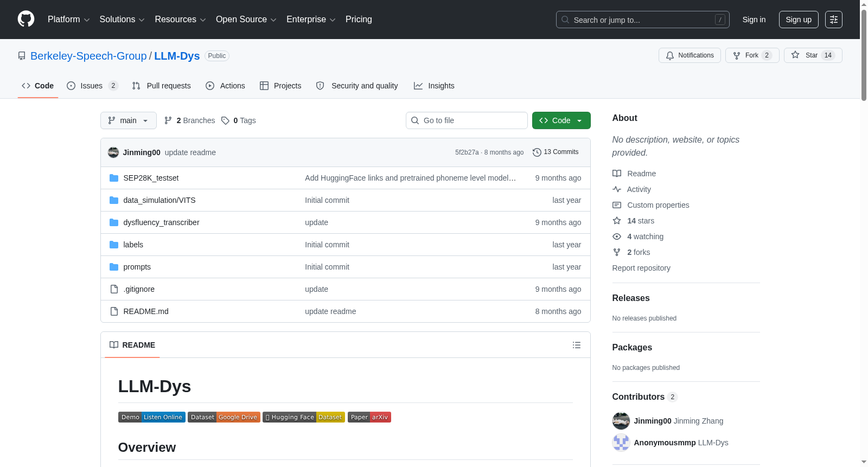Switch to the Insights tab
This screenshot has height=467, width=868.
[434, 86]
